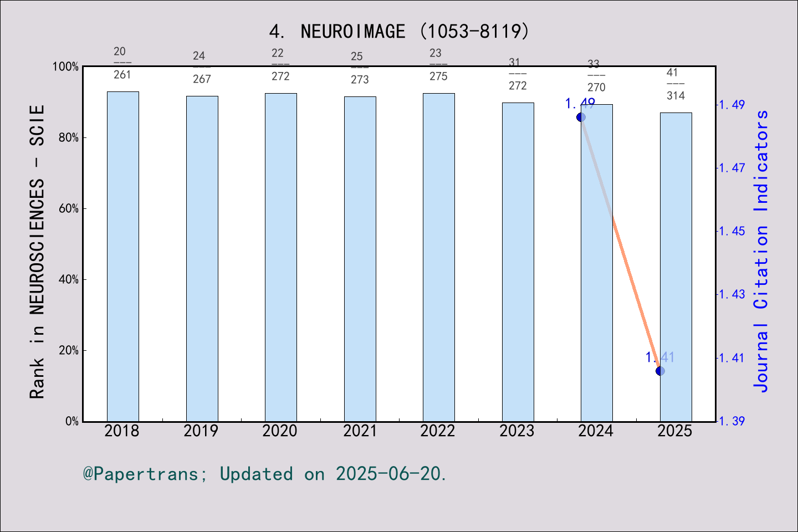Click the 80% left axis tick label
Screen dimensions: 798x532
(69, 137)
